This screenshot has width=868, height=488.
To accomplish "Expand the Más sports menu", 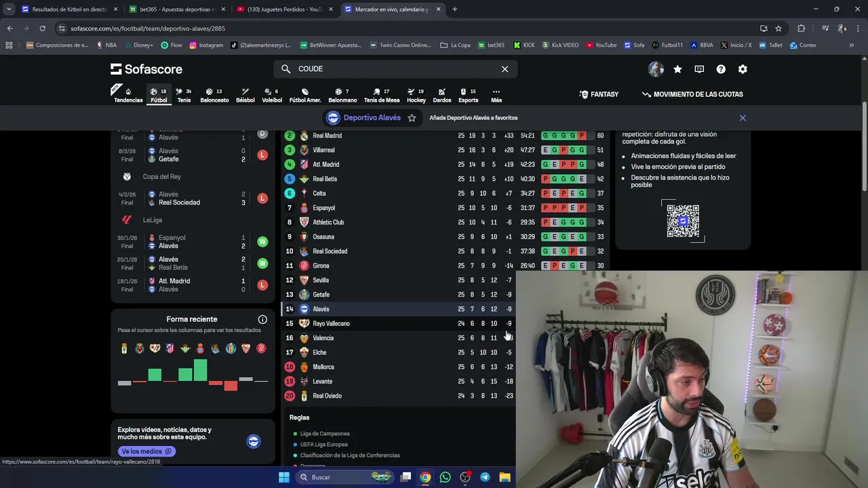I will (x=496, y=95).
